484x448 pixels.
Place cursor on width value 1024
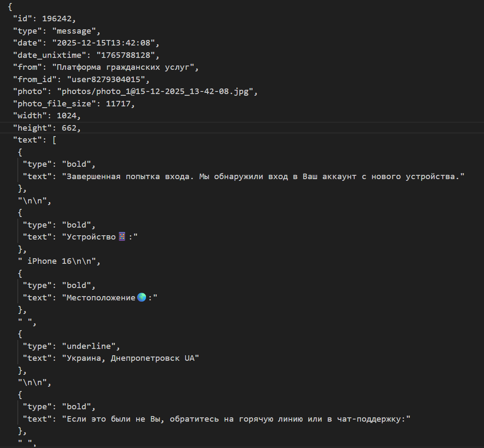click(69, 116)
